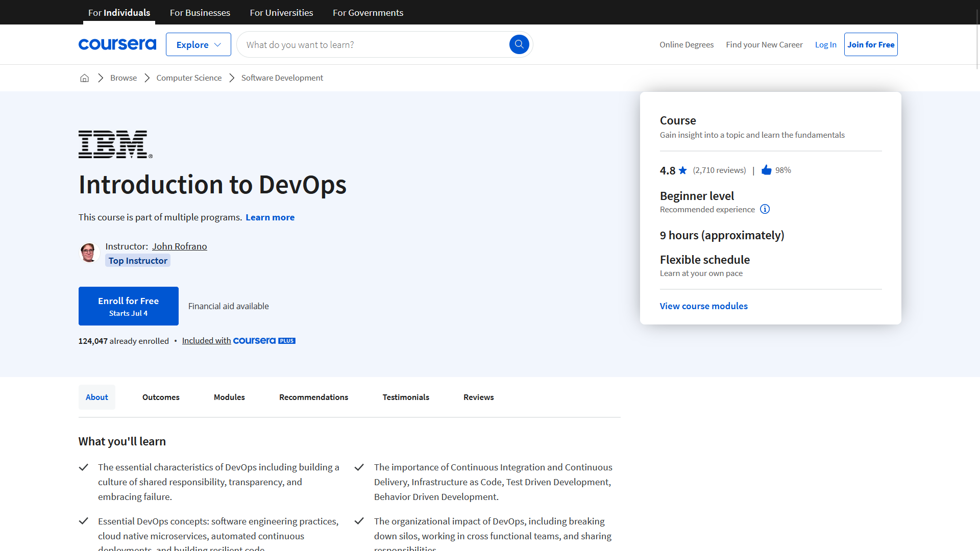Screen dimensions: 980x551
Task: Go to For Businesses section
Action: click(200, 12)
